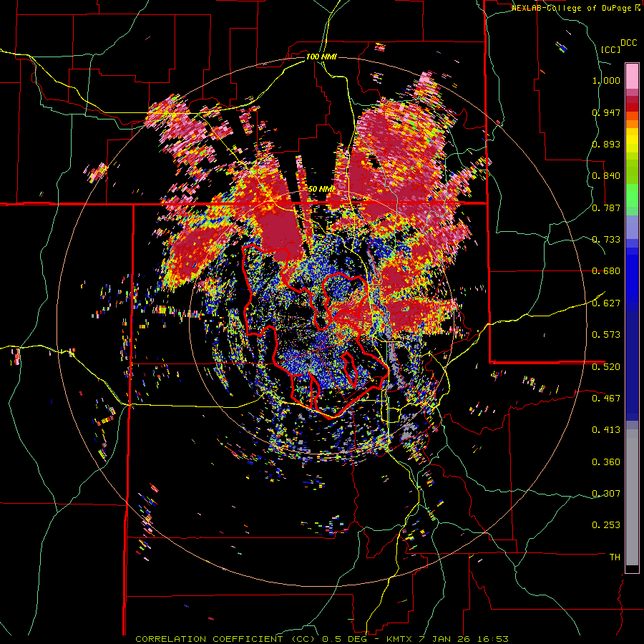Click the [CC] legend heading
The width and height of the screenshot is (644, 644).
[610, 49]
